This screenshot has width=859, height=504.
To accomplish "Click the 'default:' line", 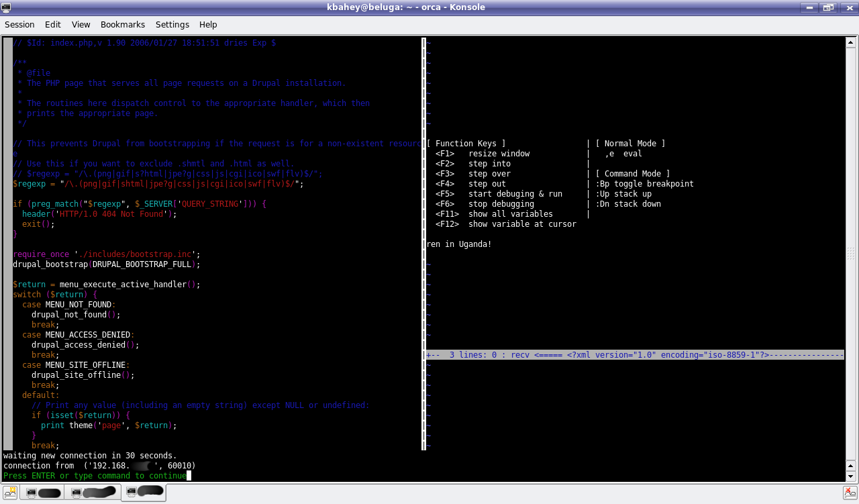I will [41, 395].
